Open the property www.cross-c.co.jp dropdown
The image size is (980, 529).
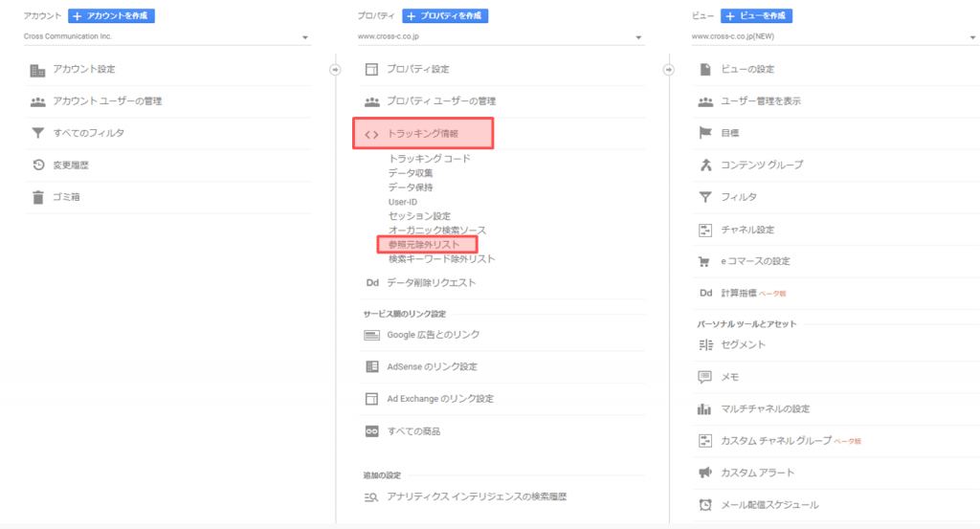tap(500, 37)
